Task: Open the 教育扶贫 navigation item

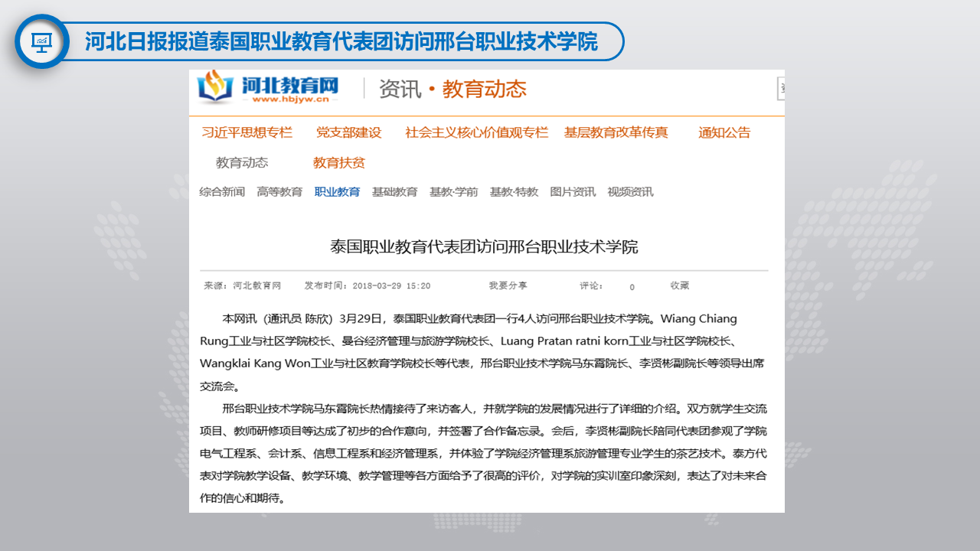Action: point(338,162)
